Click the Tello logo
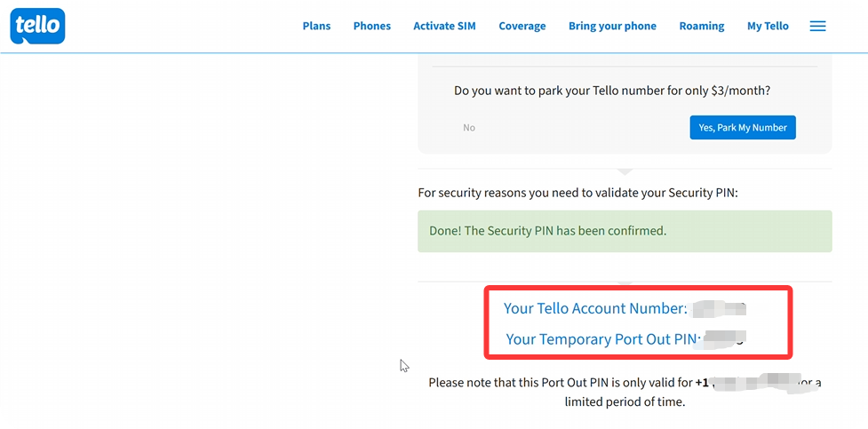The width and height of the screenshot is (868, 429). [x=37, y=26]
